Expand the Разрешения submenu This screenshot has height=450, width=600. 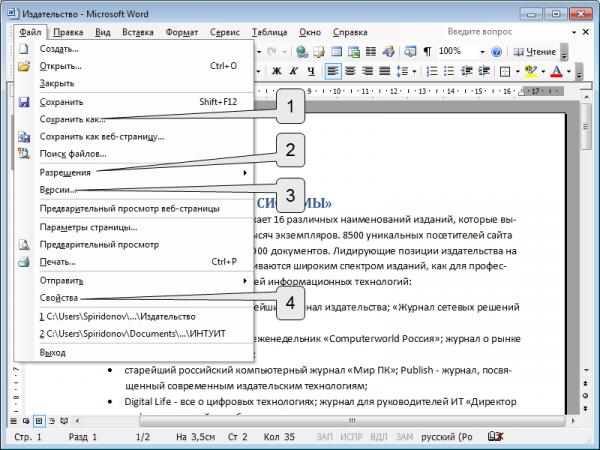coord(134,173)
